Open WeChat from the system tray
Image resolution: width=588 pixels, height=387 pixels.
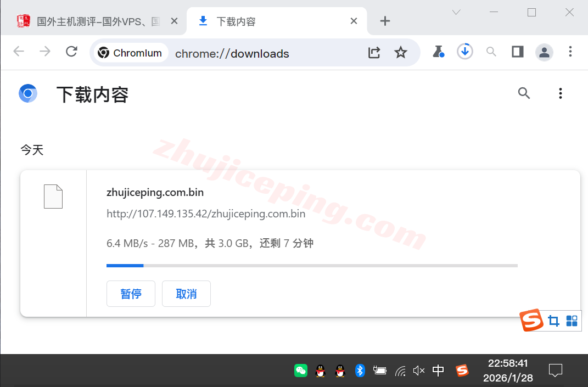[300, 371]
